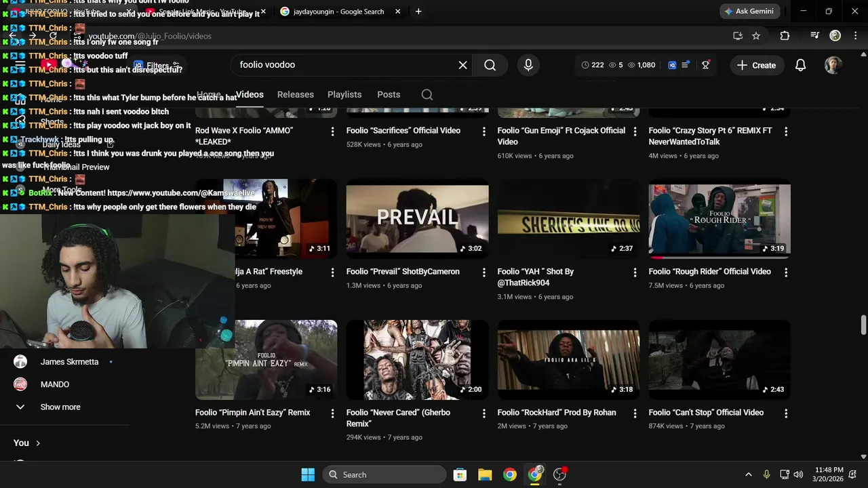Click install app icon in address bar
868x488 pixels.
coord(738,36)
